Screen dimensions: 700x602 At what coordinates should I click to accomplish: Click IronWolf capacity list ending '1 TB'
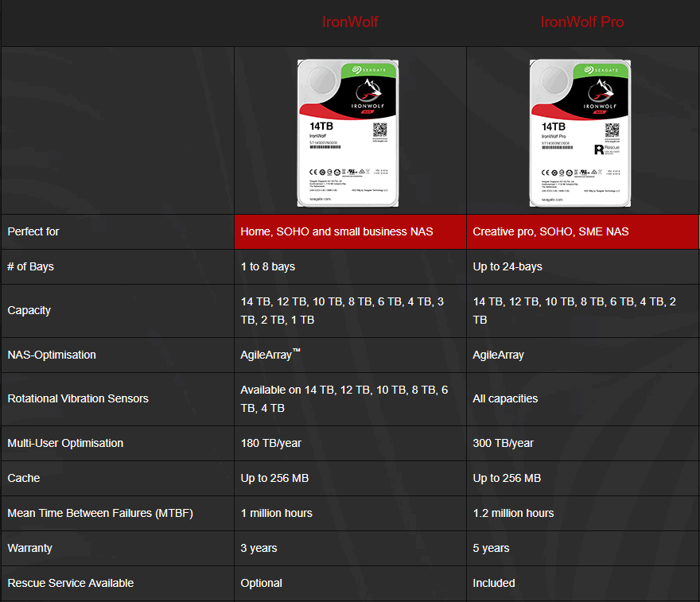click(342, 311)
